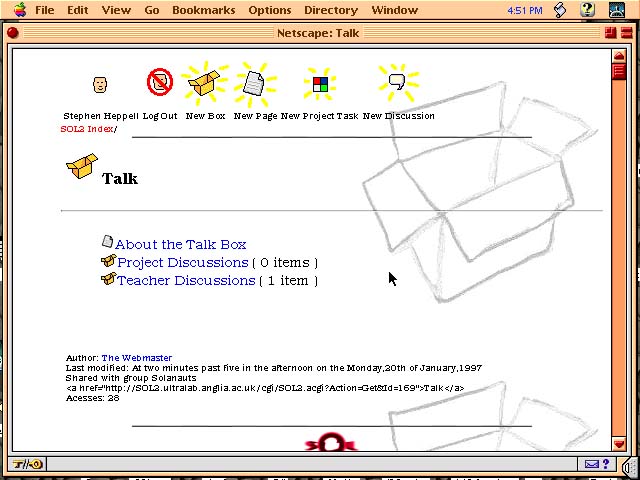Click the window zoom box in title bar

[611, 33]
